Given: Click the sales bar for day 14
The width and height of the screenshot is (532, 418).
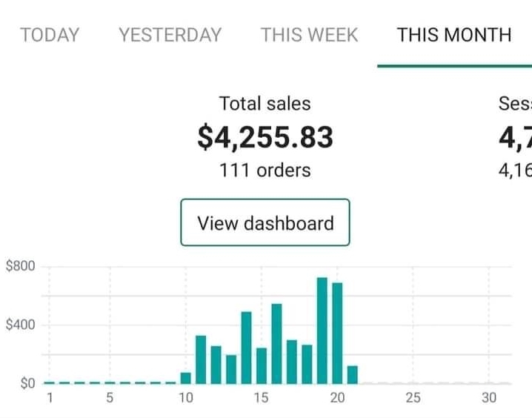Looking at the screenshot, I should 246,348.
